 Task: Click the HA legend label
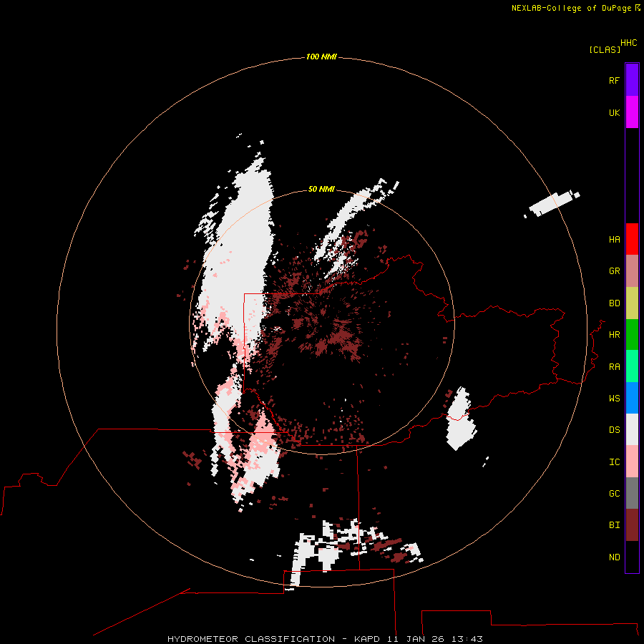[x=615, y=239]
